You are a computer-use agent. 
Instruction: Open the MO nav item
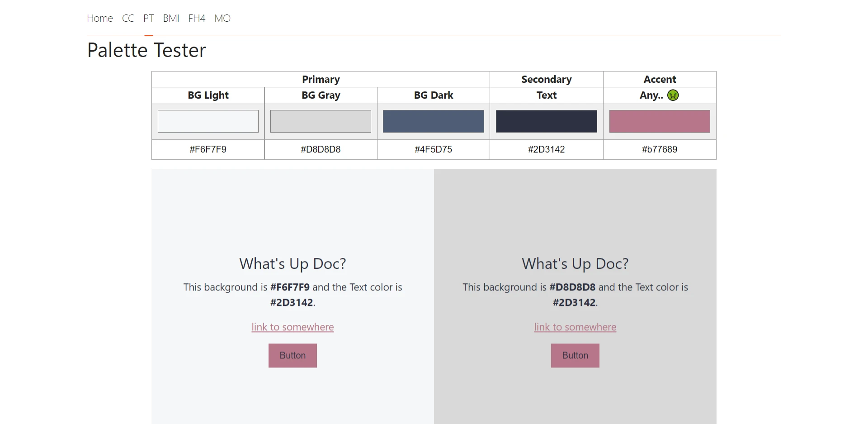[222, 18]
